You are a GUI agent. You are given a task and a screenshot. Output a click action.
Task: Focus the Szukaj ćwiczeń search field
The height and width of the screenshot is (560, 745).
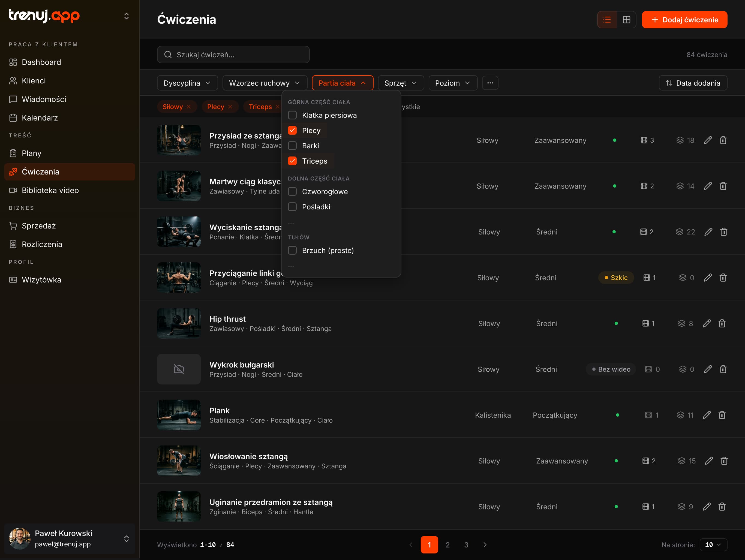tap(233, 55)
